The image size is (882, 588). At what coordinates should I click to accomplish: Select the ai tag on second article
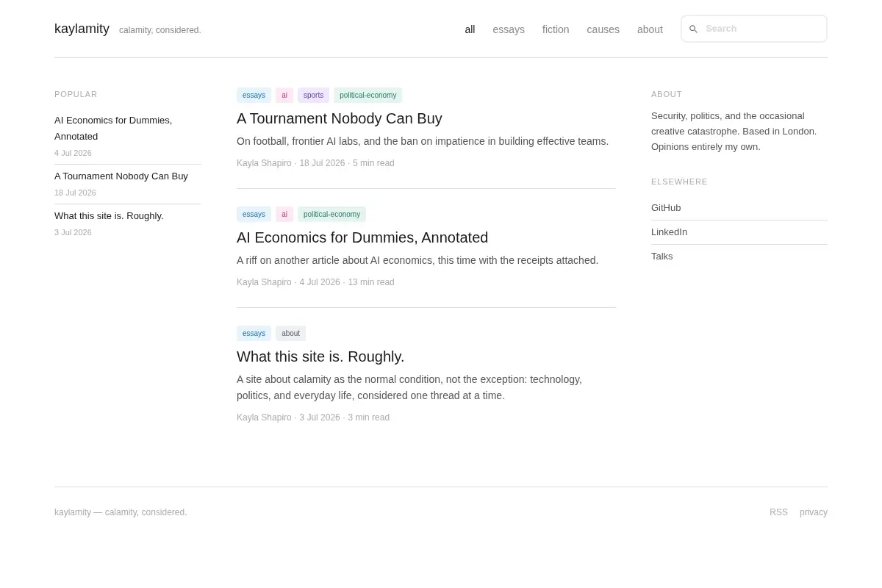[284, 215]
